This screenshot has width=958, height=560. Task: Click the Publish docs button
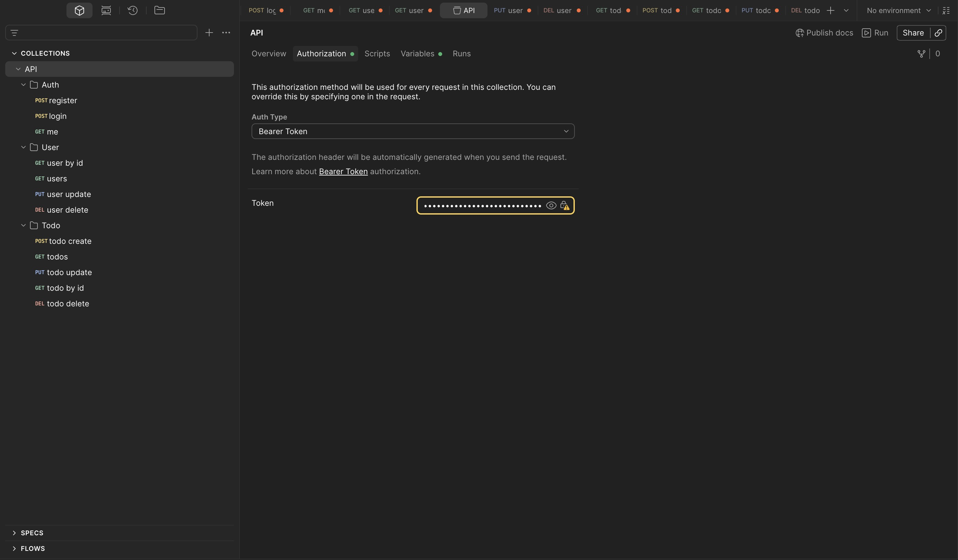824,33
